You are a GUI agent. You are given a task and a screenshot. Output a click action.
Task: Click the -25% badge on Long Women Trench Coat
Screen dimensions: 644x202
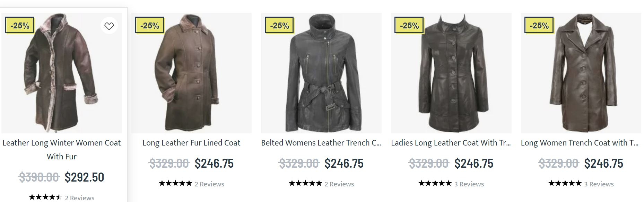pos(539,25)
